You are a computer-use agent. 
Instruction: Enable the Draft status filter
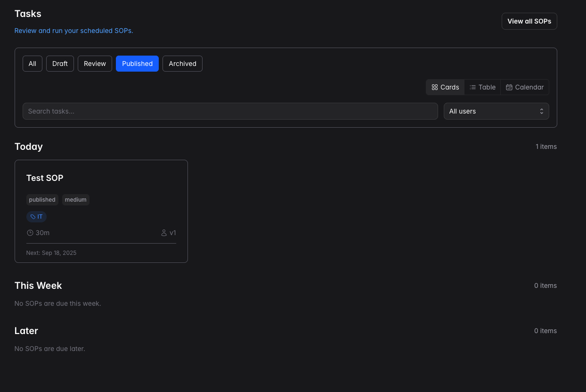(x=60, y=64)
